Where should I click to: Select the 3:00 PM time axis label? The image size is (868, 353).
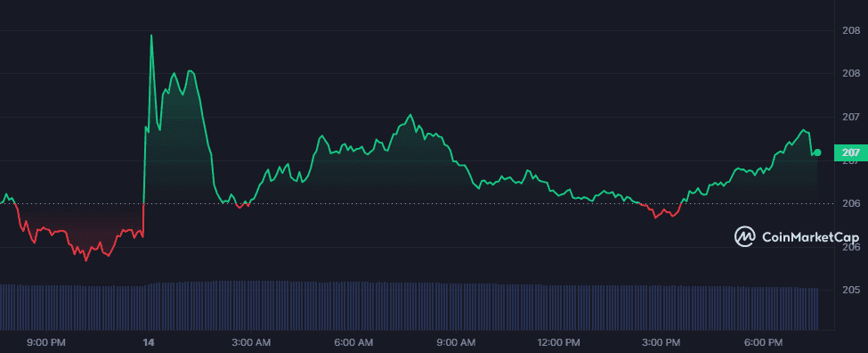pos(663,342)
